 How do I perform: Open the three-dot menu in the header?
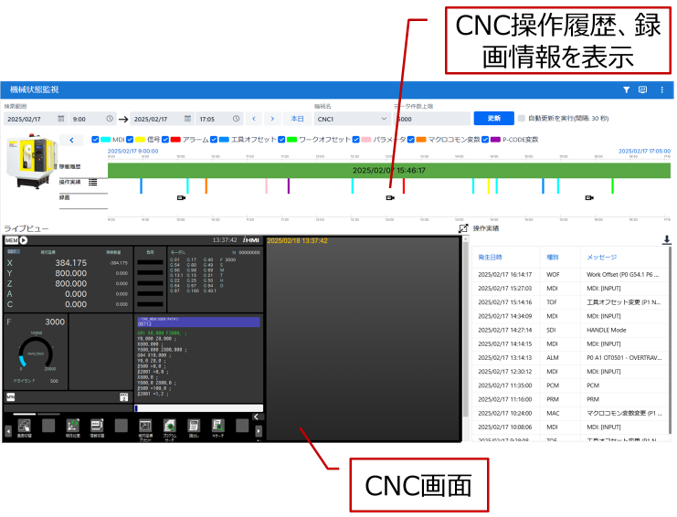tap(662, 90)
